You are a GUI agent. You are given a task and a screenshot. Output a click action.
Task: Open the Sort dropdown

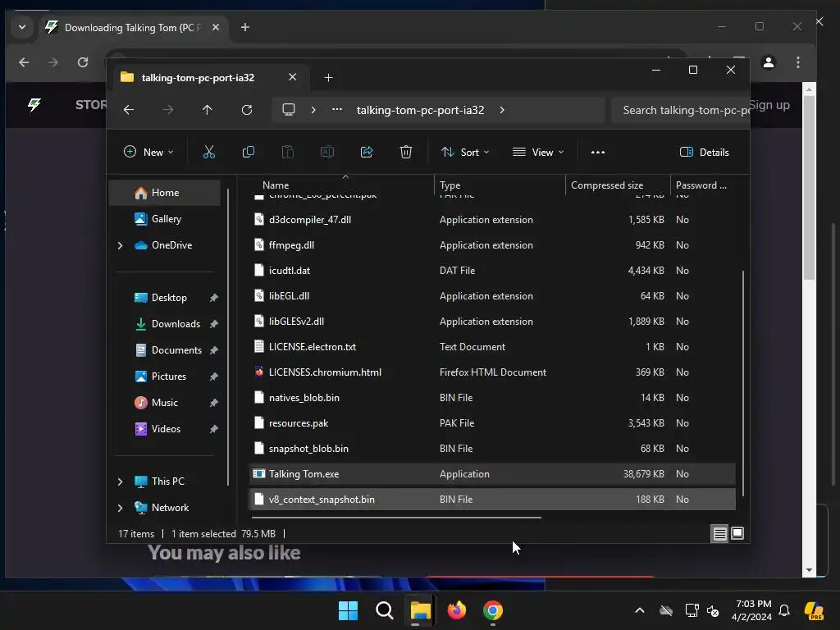click(x=465, y=152)
